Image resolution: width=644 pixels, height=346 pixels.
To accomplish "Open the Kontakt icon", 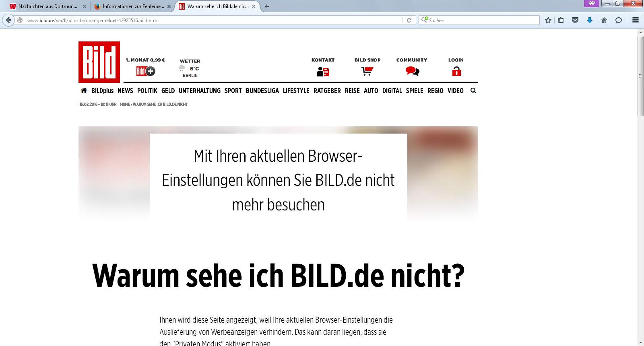I will coord(323,72).
